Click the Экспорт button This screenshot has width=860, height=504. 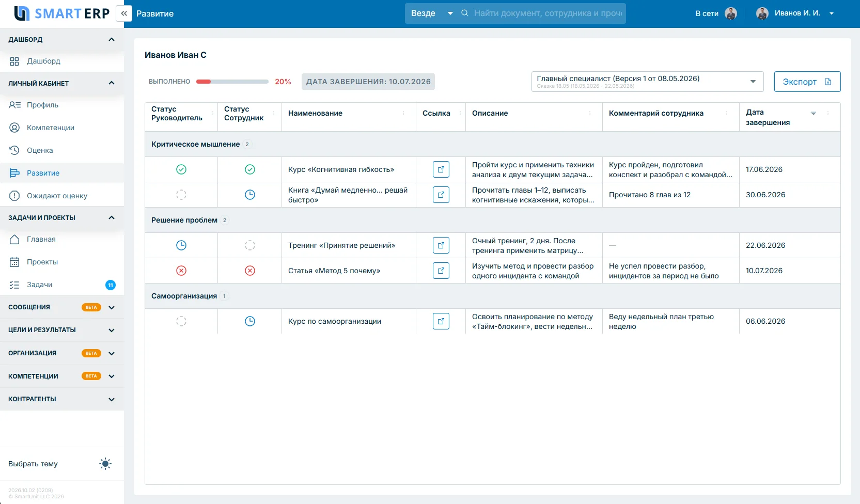tap(807, 82)
